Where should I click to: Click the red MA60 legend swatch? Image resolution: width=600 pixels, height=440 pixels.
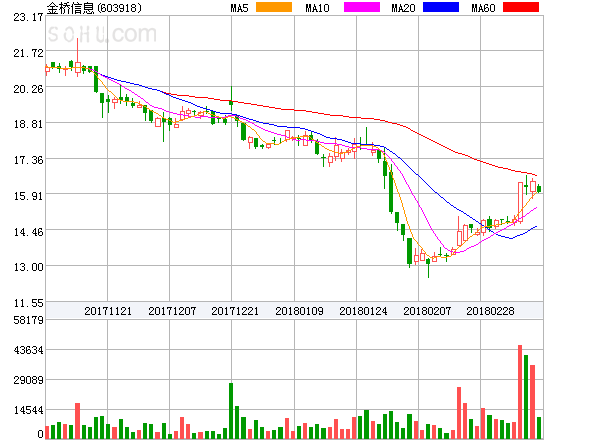coord(521,7)
